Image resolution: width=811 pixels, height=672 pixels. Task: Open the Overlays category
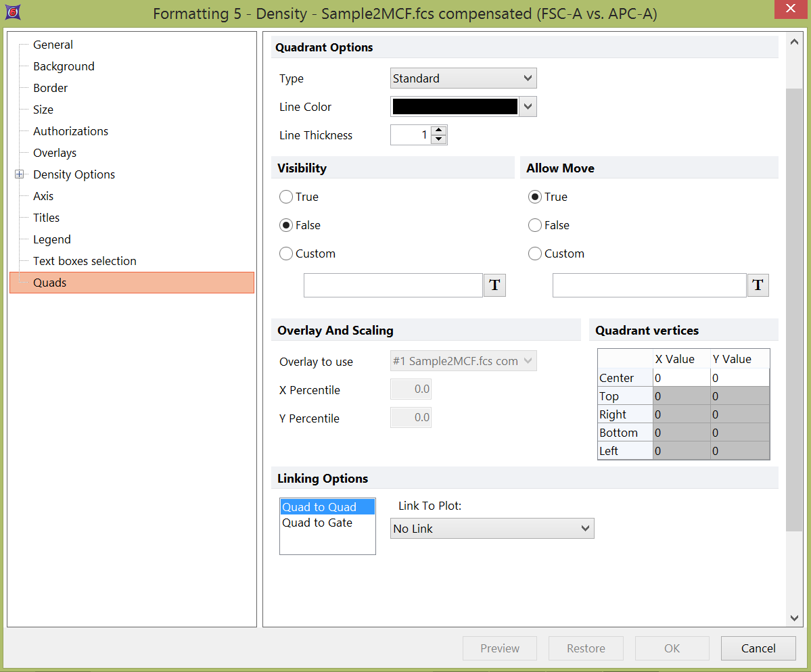55,153
